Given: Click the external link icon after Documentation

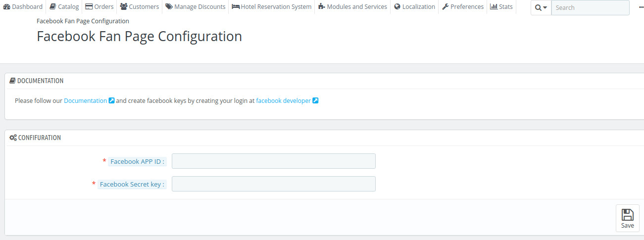Looking at the screenshot, I should pyautogui.click(x=111, y=100).
